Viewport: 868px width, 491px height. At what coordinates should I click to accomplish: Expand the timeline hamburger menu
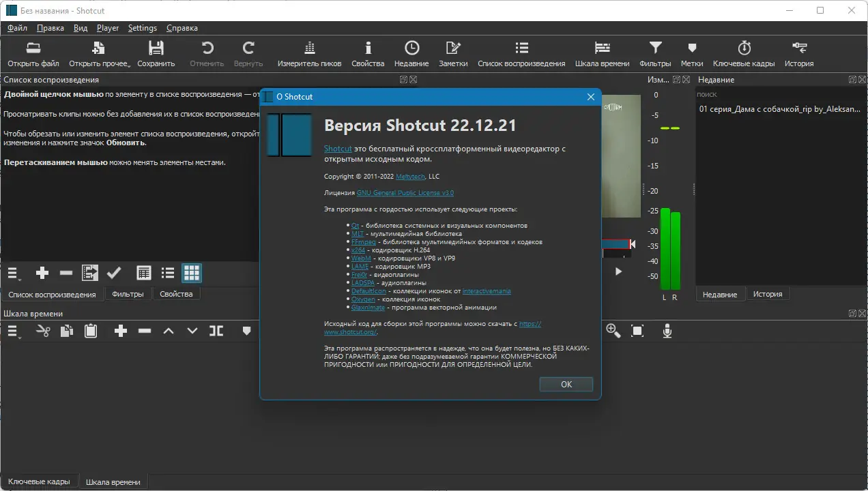(14, 331)
